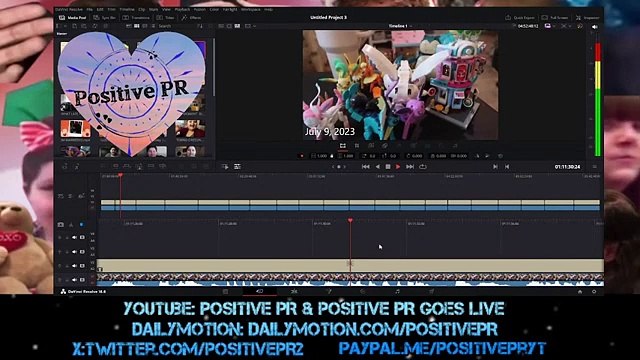Open the Transitions panel
The image size is (640, 360).
(136, 18)
